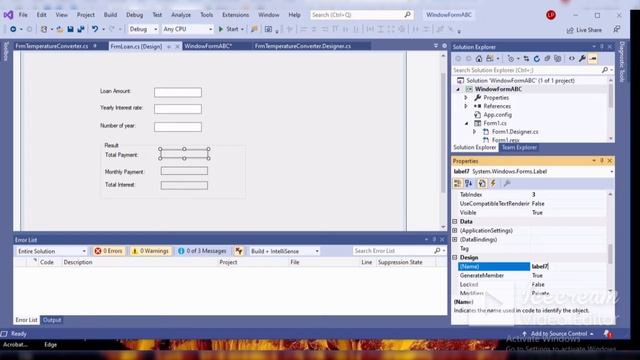This screenshot has height=360, width=640.
Task: Open the Build menu
Action: pyautogui.click(x=110, y=15)
